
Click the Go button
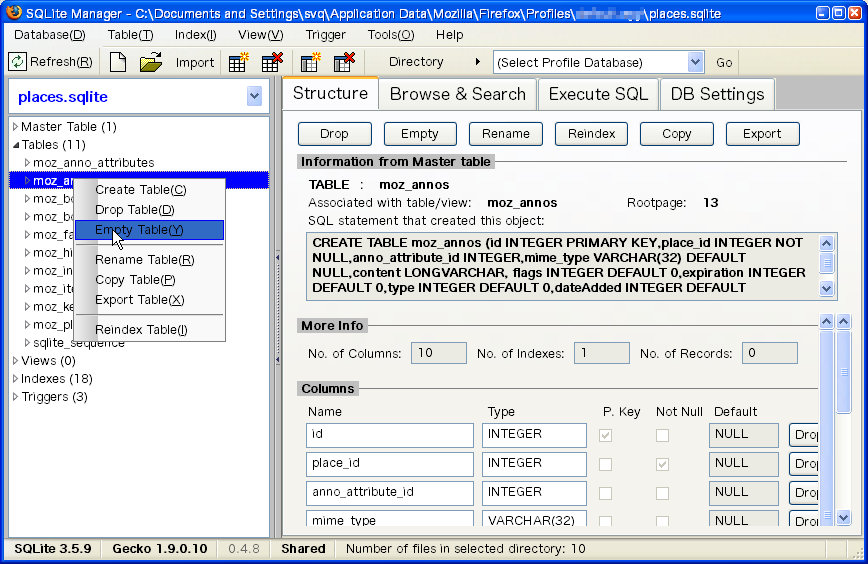tap(724, 63)
